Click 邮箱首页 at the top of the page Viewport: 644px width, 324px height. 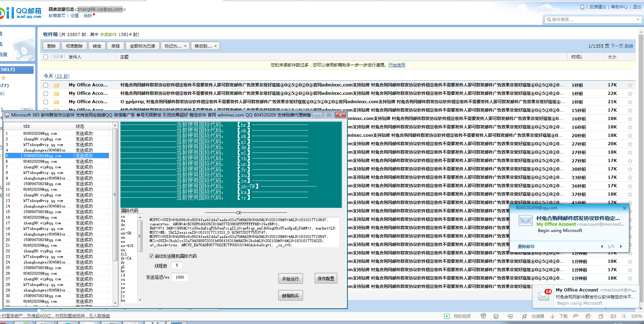tap(57, 15)
